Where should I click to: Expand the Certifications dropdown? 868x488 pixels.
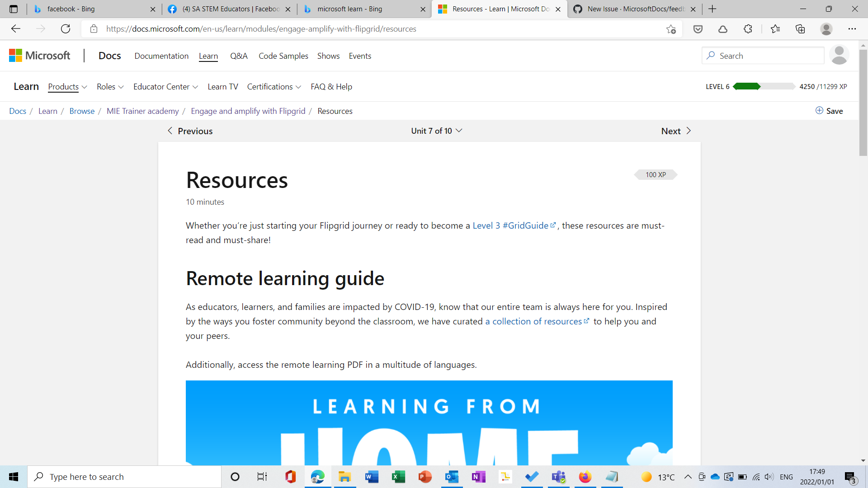(274, 87)
